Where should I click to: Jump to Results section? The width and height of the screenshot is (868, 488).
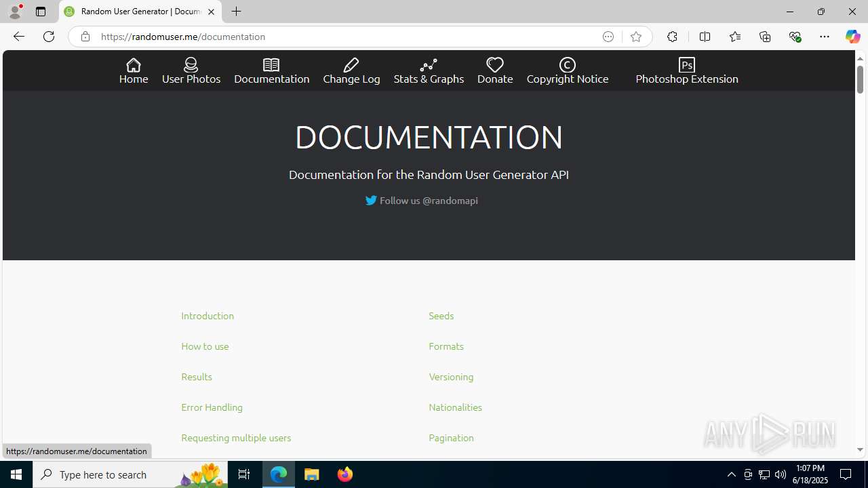click(197, 376)
